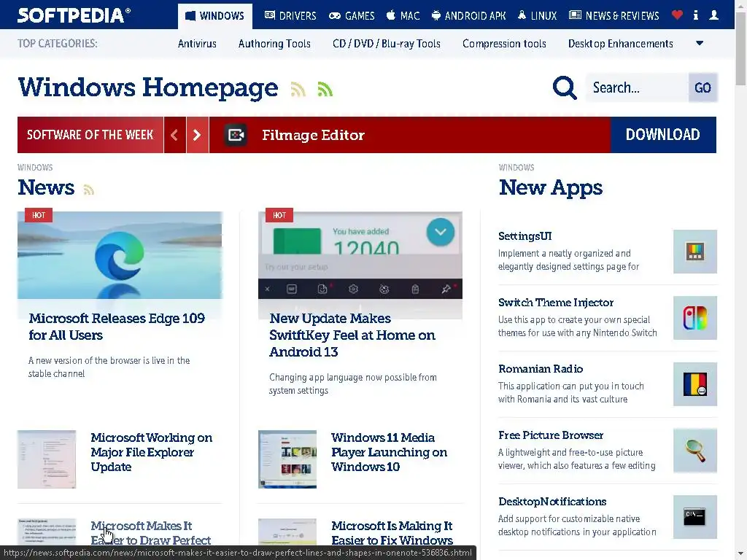Viewport: 747px width, 560px height.
Task: Open the Desktop Enhancements category
Action: (x=620, y=44)
